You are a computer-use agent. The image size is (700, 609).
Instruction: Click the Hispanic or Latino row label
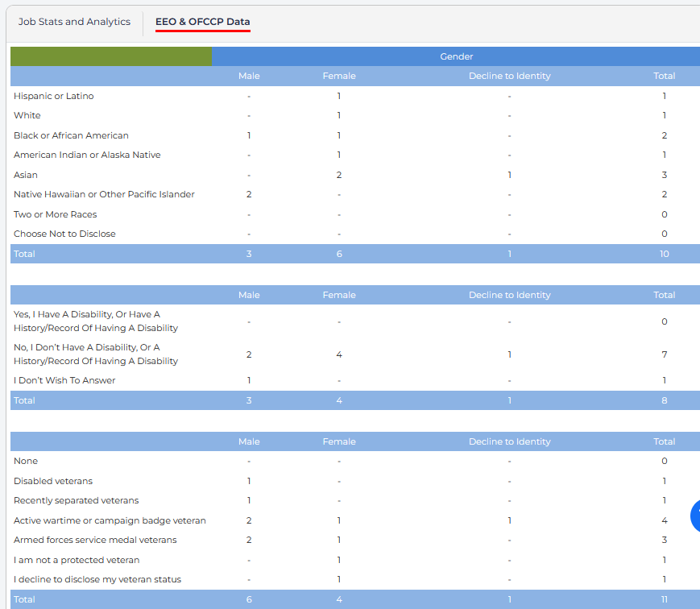point(54,96)
